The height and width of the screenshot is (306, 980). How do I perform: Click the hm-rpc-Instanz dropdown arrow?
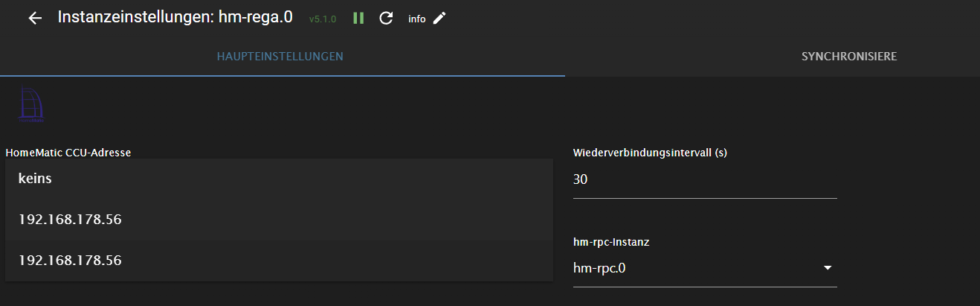[x=827, y=268]
